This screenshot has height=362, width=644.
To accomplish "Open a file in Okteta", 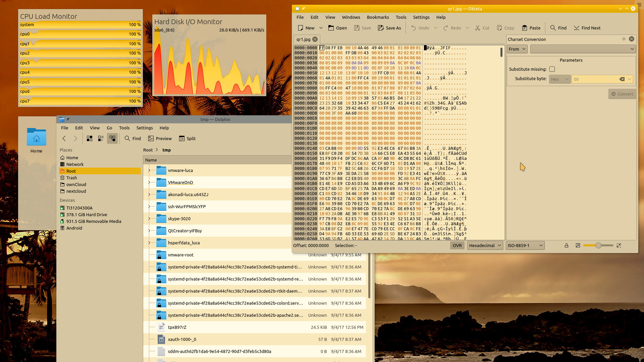I will click(337, 28).
